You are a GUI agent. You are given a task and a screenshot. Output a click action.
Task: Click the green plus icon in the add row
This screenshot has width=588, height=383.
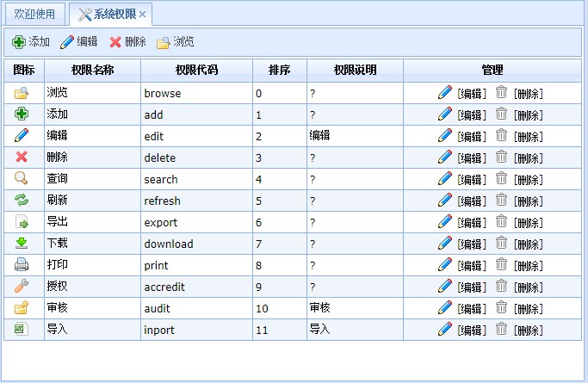tap(22, 114)
